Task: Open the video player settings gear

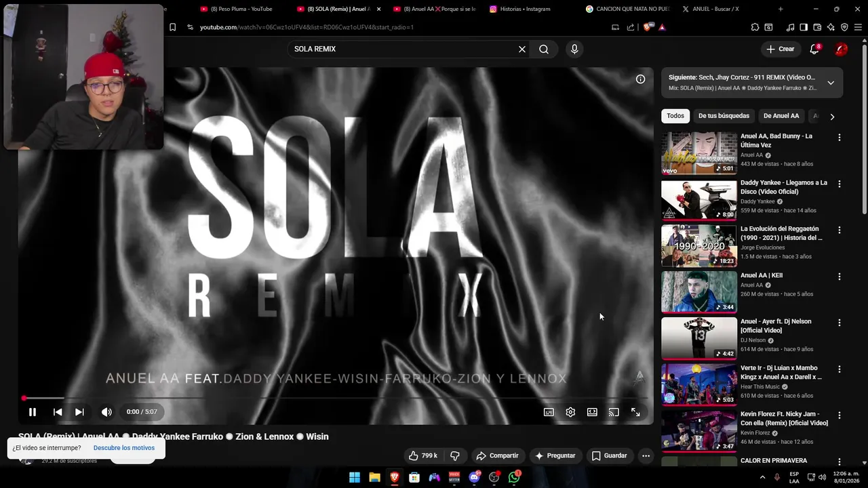Action: (x=570, y=412)
